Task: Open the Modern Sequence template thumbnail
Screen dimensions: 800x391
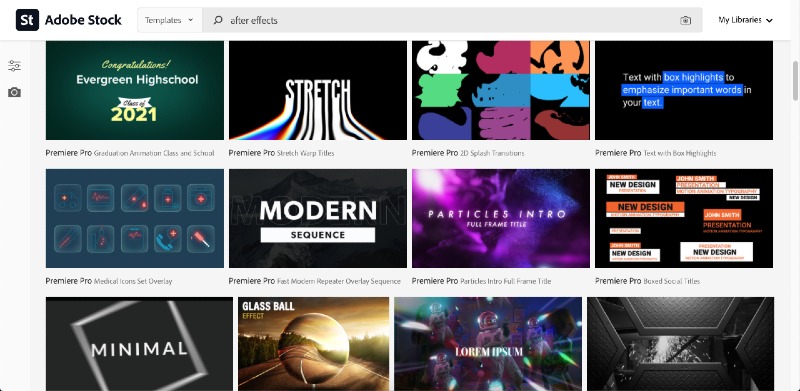Action: pos(318,218)
